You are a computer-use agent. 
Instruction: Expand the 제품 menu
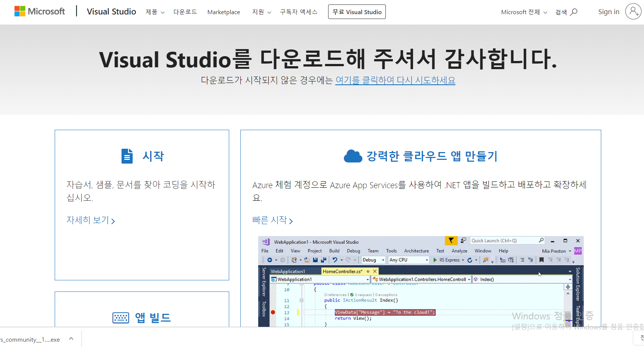(x=155, y=12)
